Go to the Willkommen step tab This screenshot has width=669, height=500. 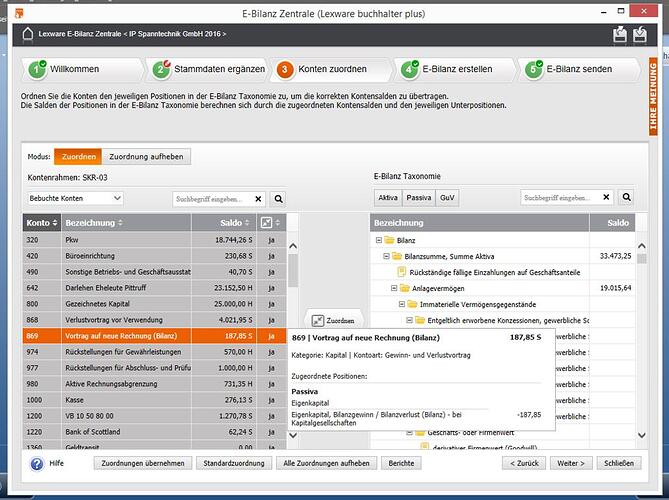(x=83, y=69)
